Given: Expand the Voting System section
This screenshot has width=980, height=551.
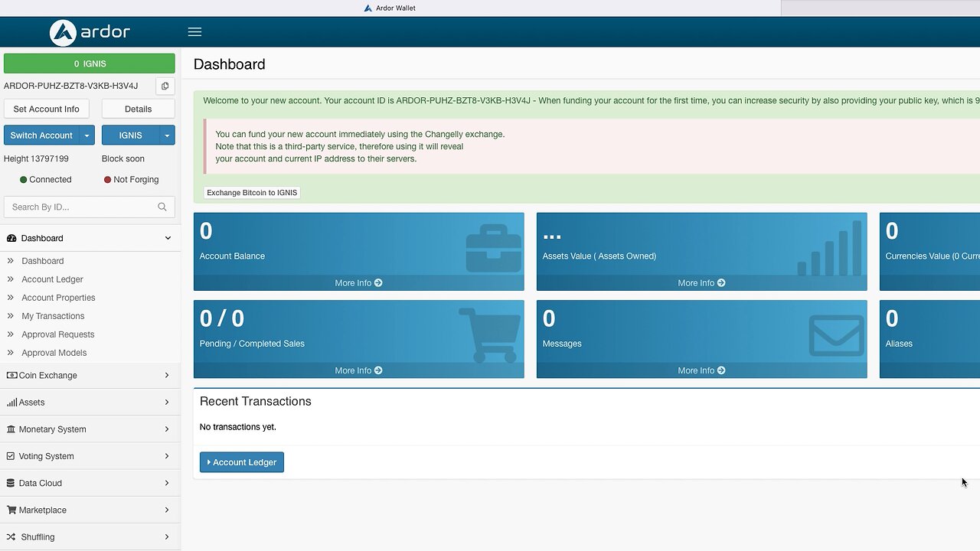Looking at the screenshot, I should click(x=167, y=456).
